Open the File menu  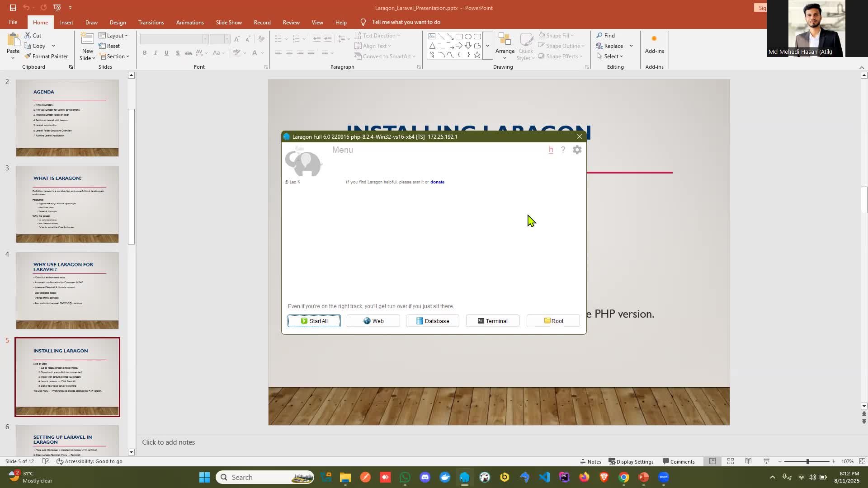13,22
